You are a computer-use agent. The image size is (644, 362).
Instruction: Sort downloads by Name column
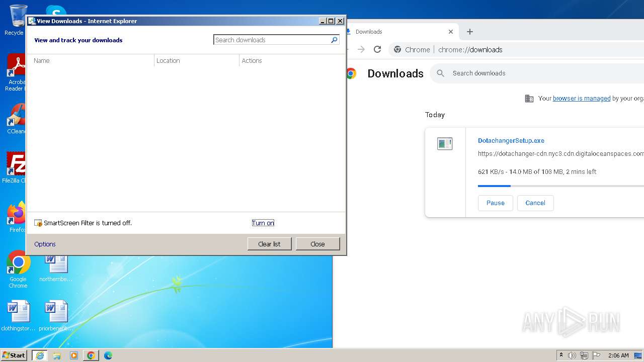(x=91, y=60)
